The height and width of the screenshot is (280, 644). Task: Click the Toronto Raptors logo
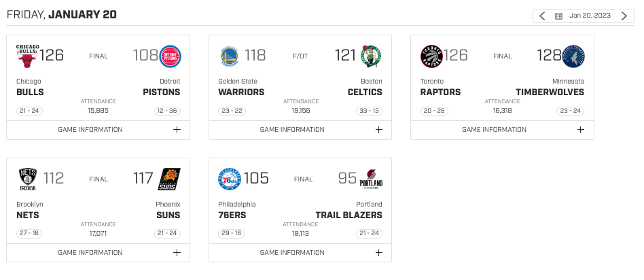(x=431, y=56)
